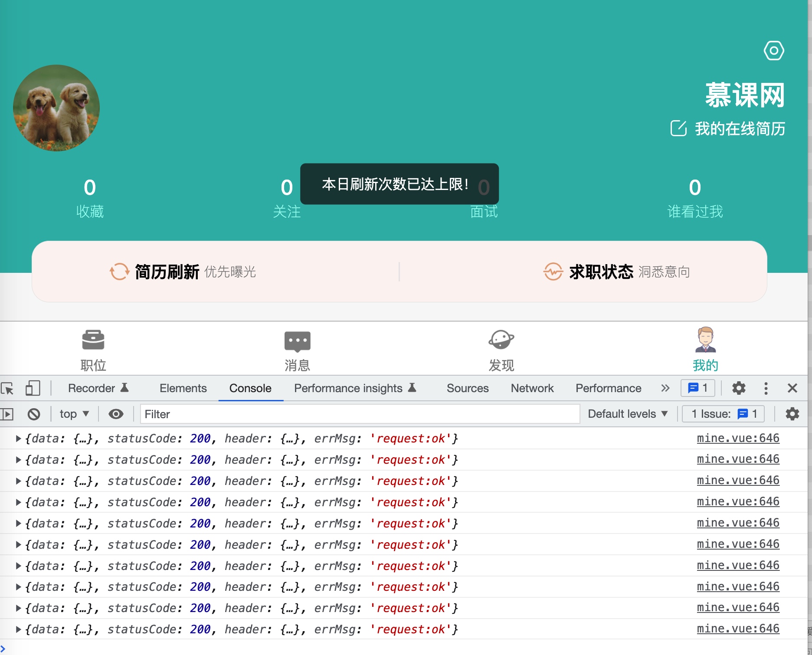Open settings via hexagon gear icon
The width and height of the screenshot is (812, 655).
pos(774,51)
